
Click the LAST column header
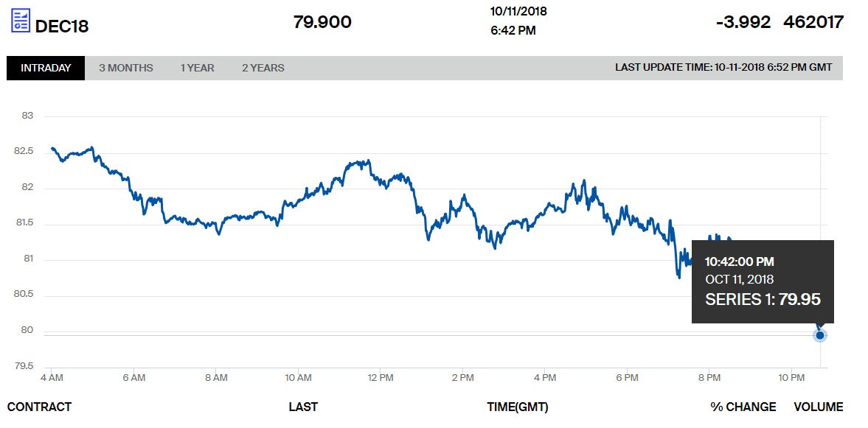303,407
